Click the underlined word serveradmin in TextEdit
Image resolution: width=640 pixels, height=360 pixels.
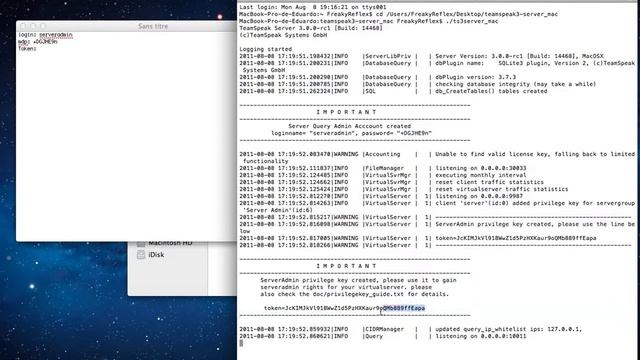click(56, 35)
